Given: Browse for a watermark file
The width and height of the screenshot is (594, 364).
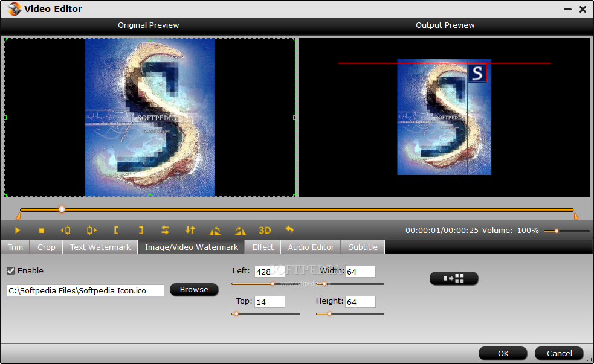Looking at the screenshot, I should 194,290.
